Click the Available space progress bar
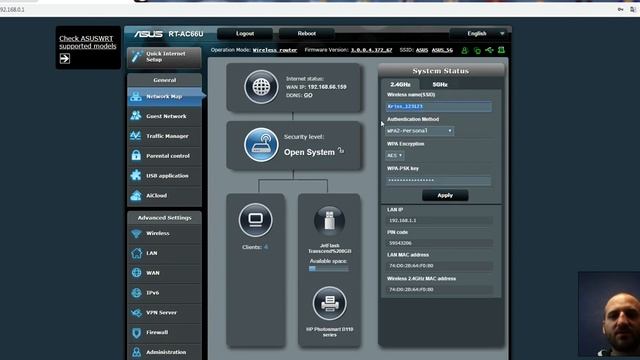 point(329,269)
